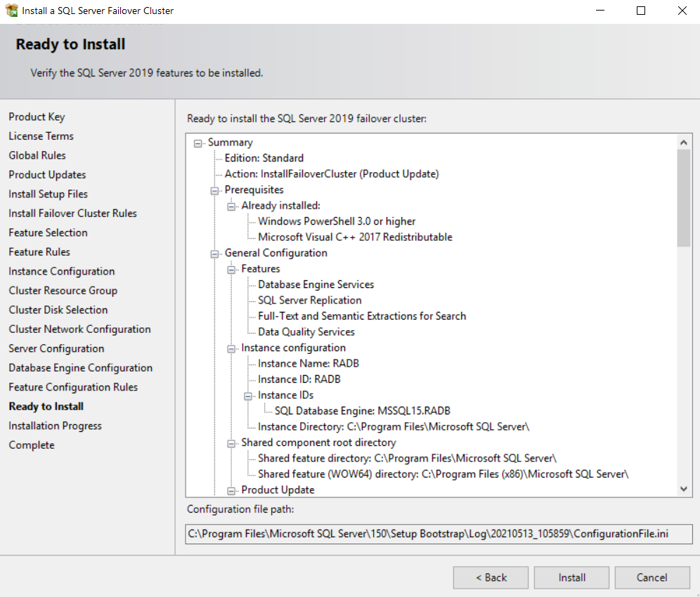Collapse the General Configuration node
700x597 pixels.
click(214, 254)
